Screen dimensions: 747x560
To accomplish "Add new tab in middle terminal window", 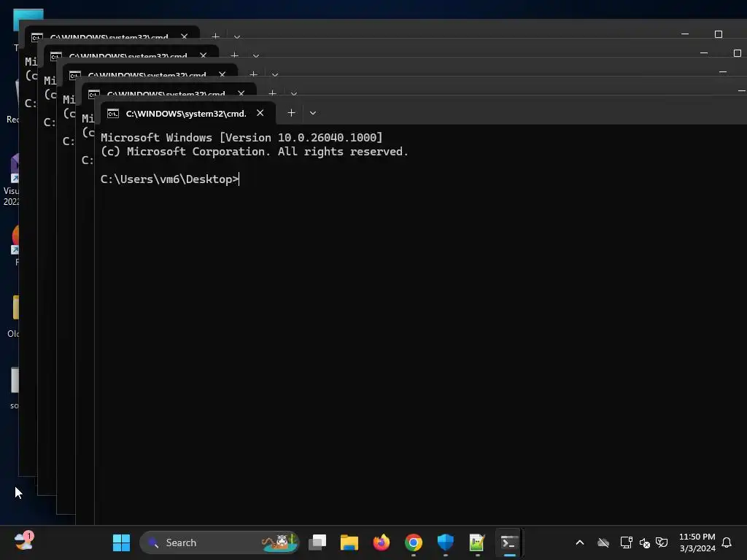I will (253, 74).
